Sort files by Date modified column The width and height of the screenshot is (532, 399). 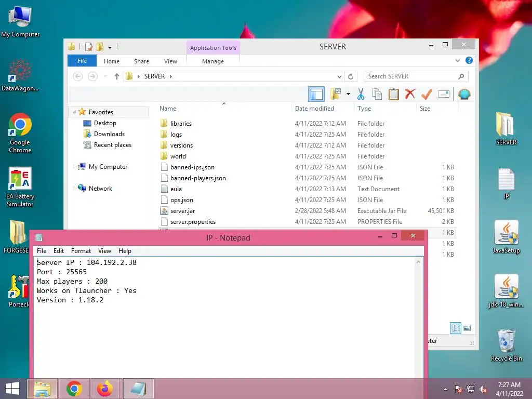tap(323, 109)
